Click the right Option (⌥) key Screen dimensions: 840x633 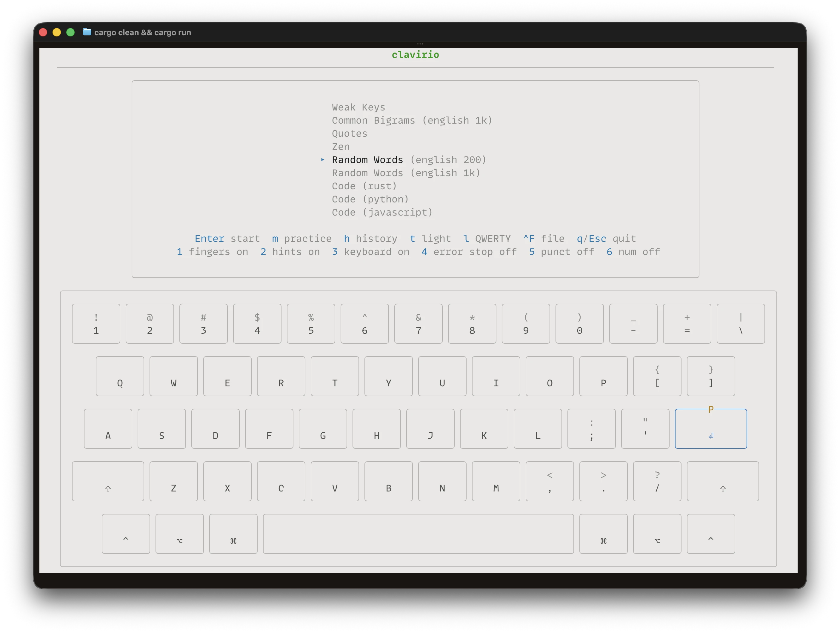[x=657, y=534]
